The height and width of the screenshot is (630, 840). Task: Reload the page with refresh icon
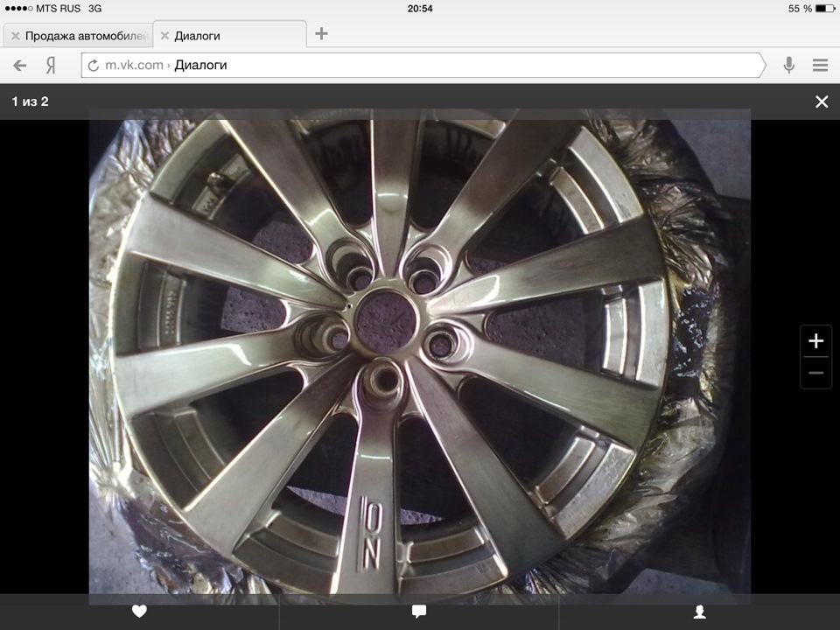coord(94,66)
